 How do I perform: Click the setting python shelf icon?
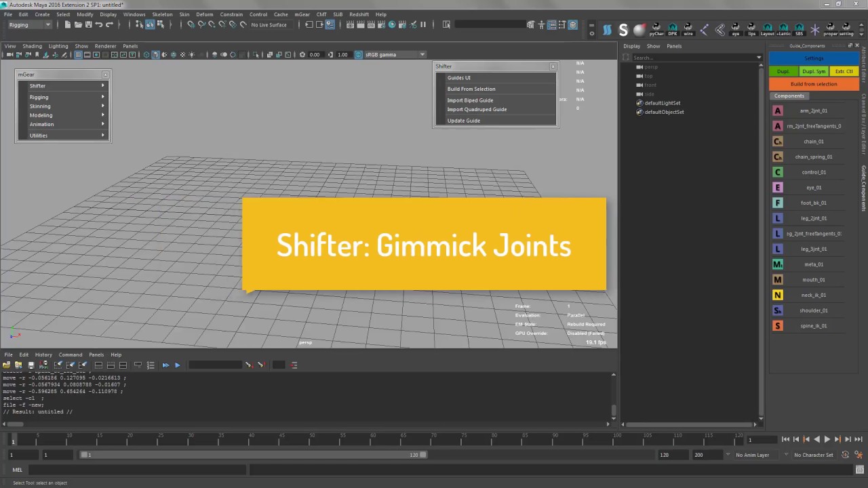click(x=846, y=29)
